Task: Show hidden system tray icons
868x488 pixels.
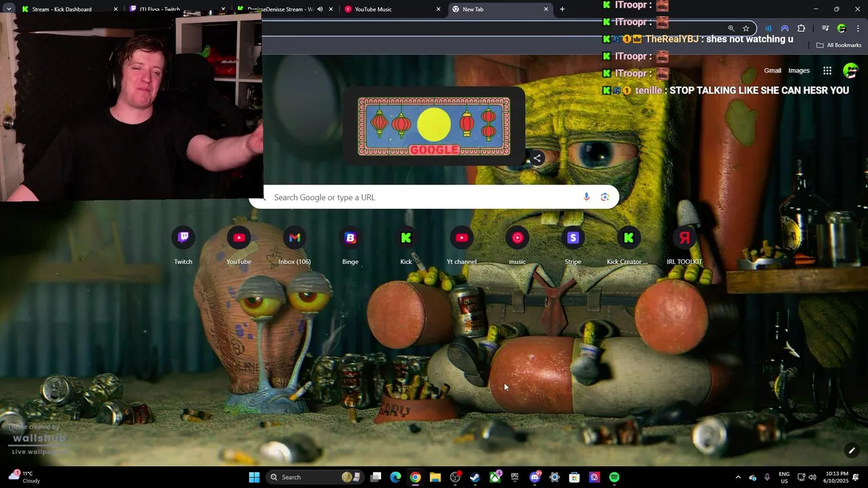Action: (x=738, y=477)
